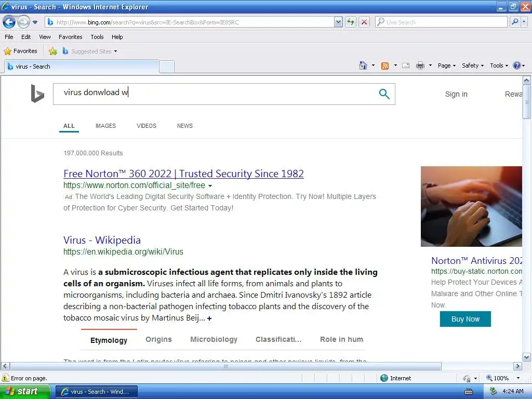532x399 pixels.
Task: Click the blue Help question mark icon
Action: (517, 65)
